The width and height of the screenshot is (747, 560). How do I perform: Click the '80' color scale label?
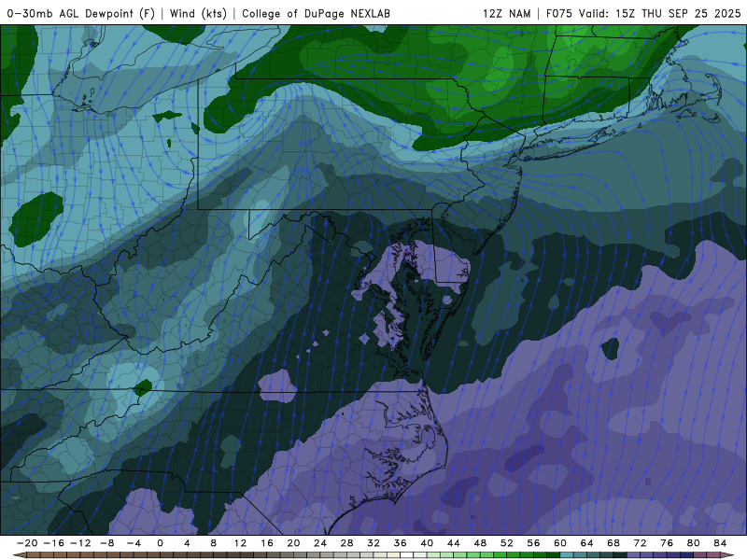click(x=694, y=543)
